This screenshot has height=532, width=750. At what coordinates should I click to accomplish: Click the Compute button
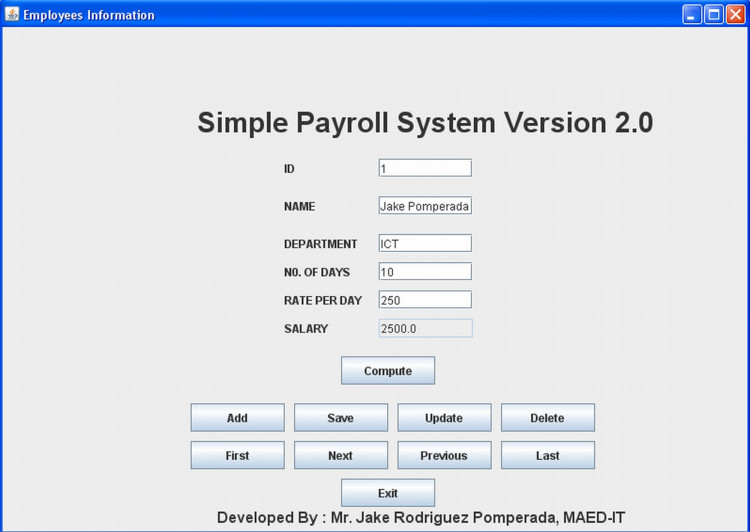(388, 370)
